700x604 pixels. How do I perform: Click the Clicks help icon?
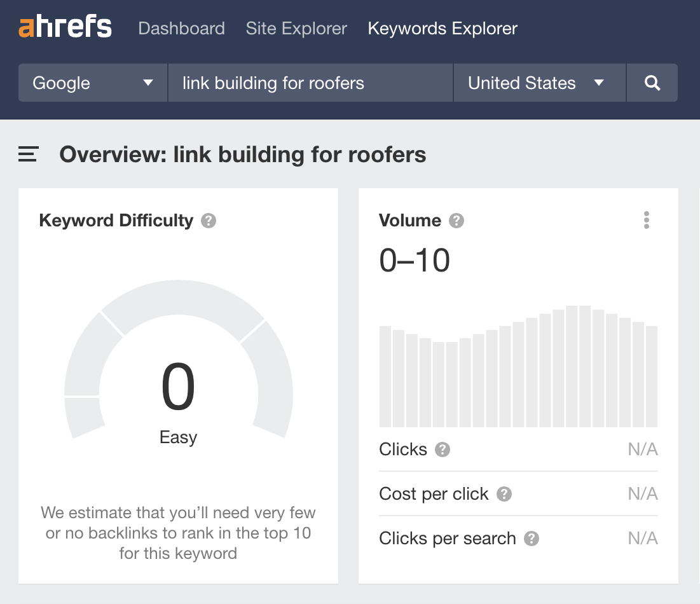443,450
